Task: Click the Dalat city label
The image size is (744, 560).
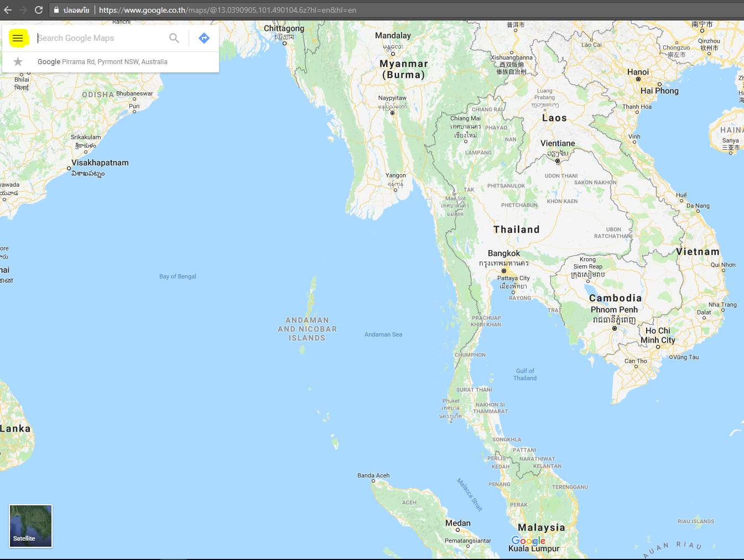Action: coord(704,312)
